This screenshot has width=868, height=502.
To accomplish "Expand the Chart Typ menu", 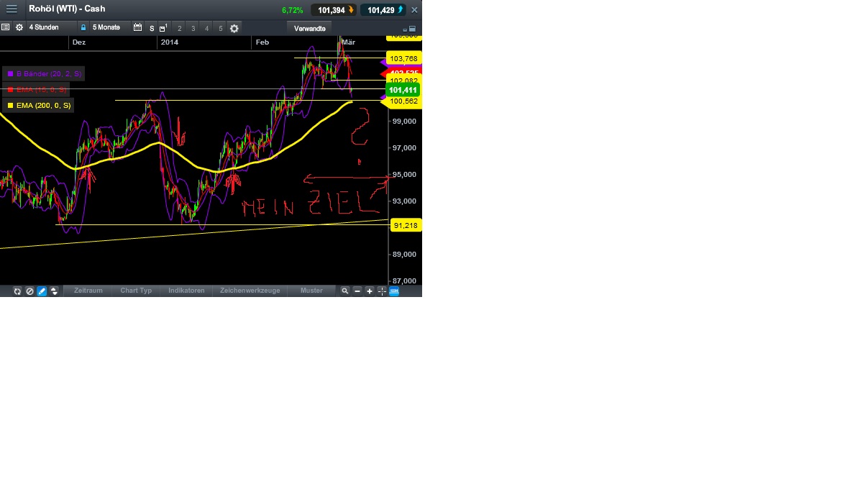I will pyautogui.click(x=135, y=291).
